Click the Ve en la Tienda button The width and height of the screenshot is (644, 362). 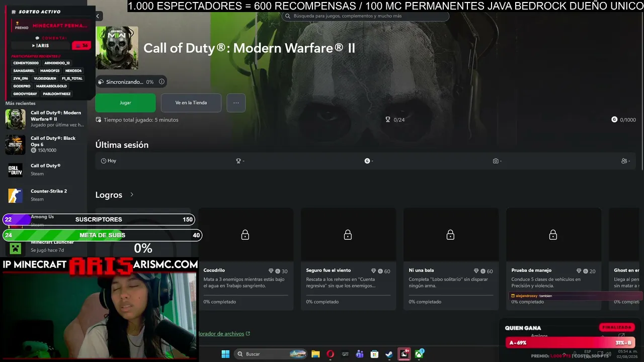point(191,103)
